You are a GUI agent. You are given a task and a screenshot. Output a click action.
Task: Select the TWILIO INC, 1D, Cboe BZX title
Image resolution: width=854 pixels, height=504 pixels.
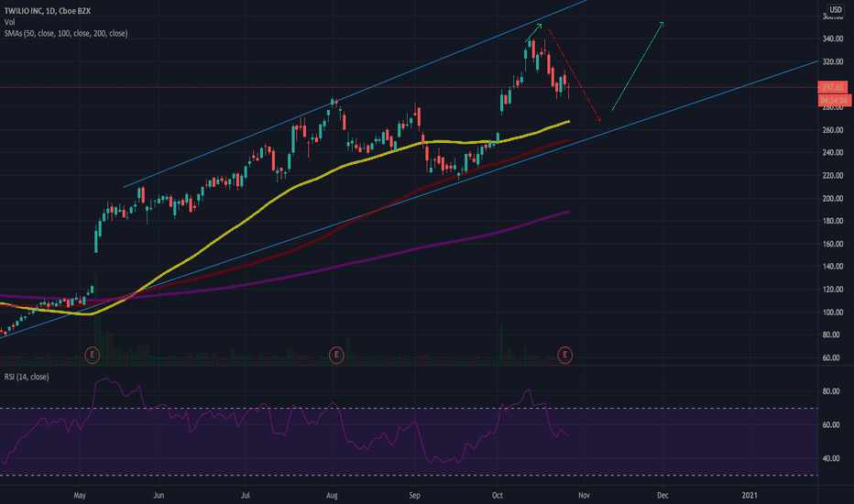pos(48,11)
